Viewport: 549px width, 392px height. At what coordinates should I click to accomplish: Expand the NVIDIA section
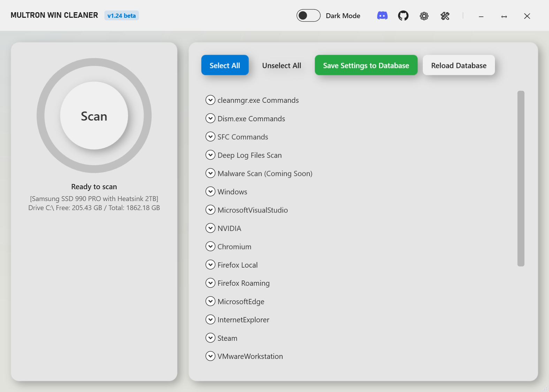[x=210, y=228]
